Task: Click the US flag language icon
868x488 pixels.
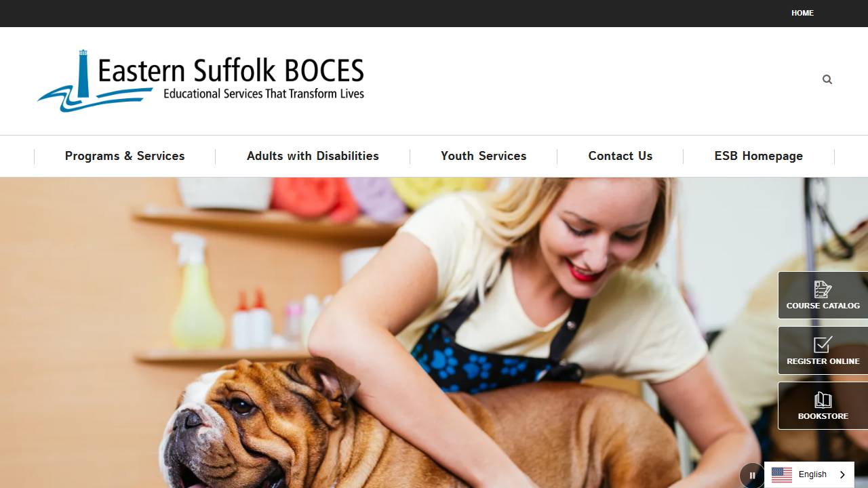Action: [782, 474]
